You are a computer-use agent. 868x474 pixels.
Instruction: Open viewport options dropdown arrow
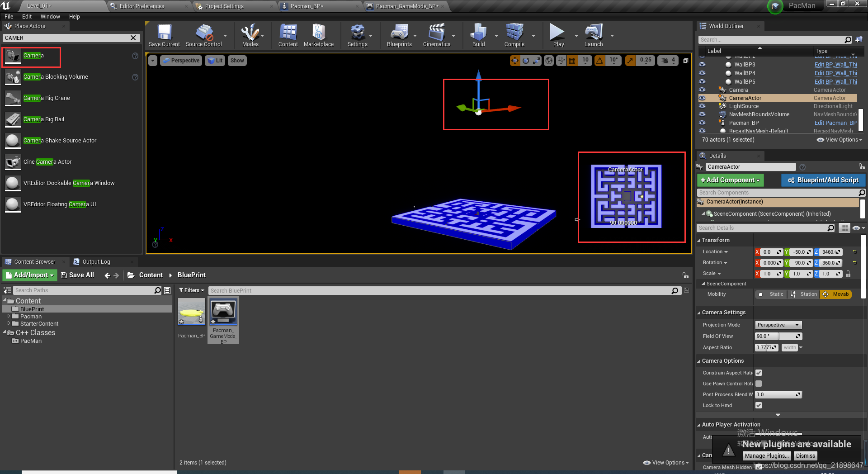pos(153,61)
